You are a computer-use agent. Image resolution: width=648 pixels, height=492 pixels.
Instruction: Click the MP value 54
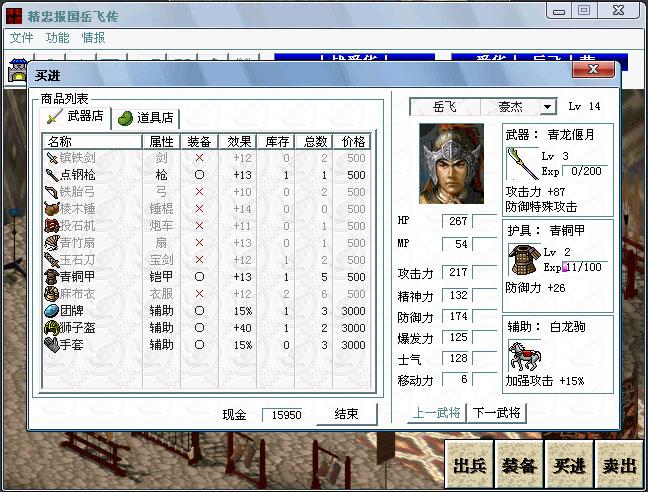(x=457, y=244)
